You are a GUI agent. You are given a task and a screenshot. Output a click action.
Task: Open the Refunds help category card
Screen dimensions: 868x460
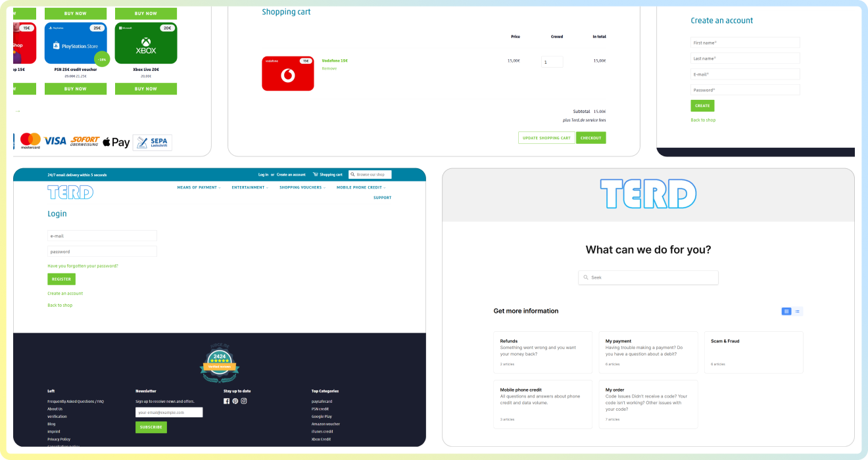(x=542, y=353)
